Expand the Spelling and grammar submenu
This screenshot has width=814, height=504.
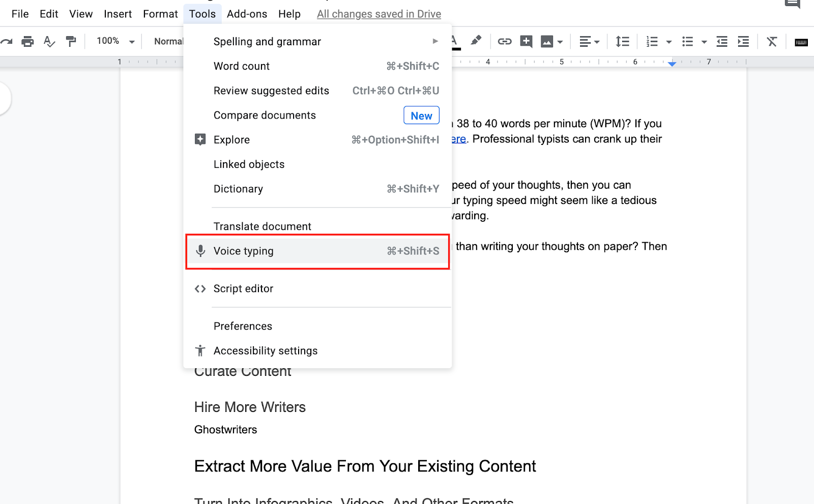tap(317, 42)
